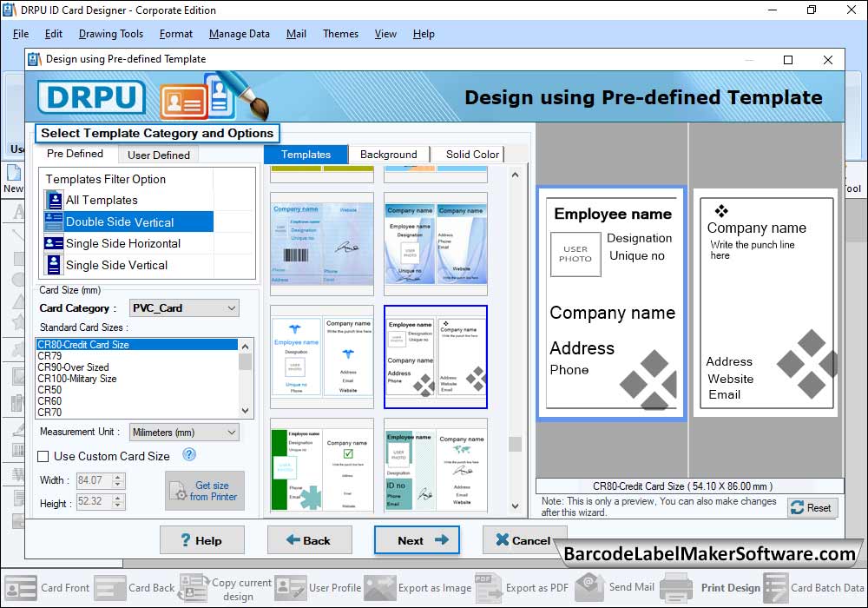Click the Card Batch Data icon
Screen dimensions: 868x608
[x=775, y=588]
